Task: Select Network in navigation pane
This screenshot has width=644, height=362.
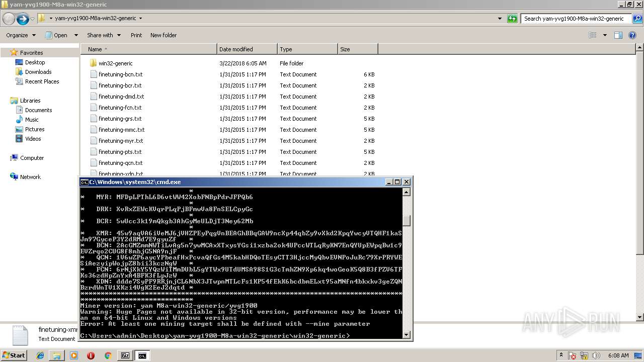Action: coord(30,177)
